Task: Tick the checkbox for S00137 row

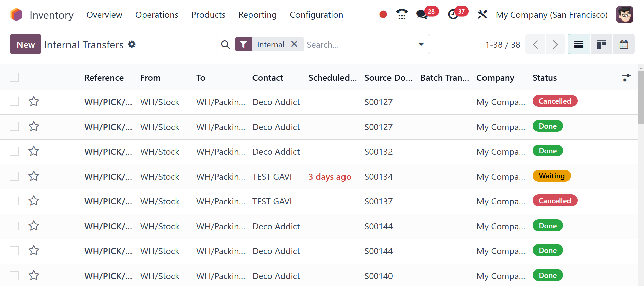Action: point(14,201)
